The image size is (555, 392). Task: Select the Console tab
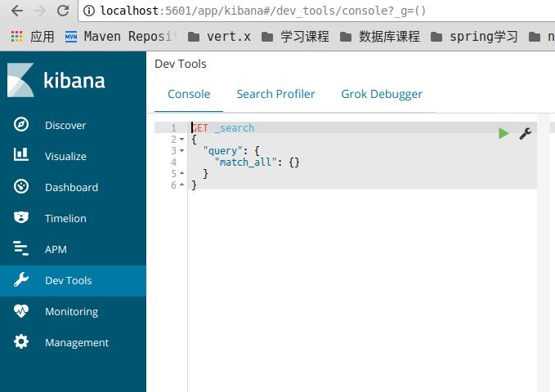[189, 94]
